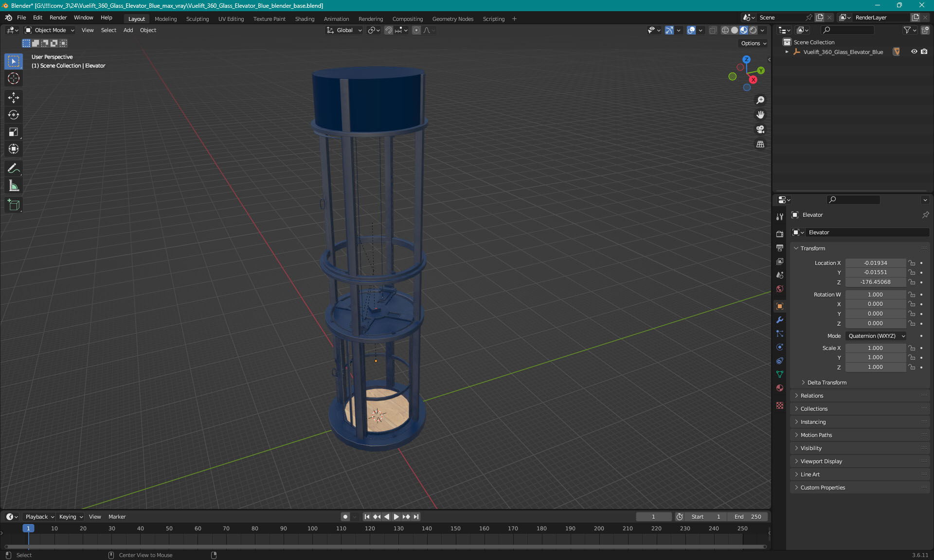The height and width of the screenshot is (560, 934).
Task: Open the Object Constraints properties tab
Action: coord(780,361)
